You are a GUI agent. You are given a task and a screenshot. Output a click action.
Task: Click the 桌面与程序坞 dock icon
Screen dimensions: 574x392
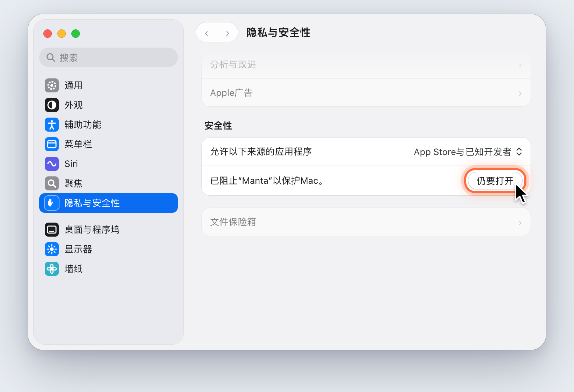click(52, 230)
